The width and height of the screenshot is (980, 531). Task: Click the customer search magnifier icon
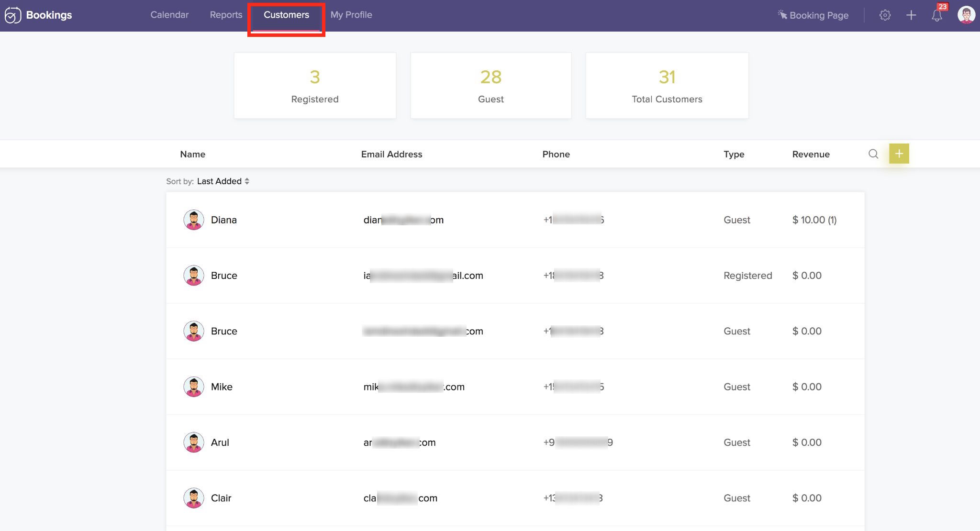click(x=873, y=154)
